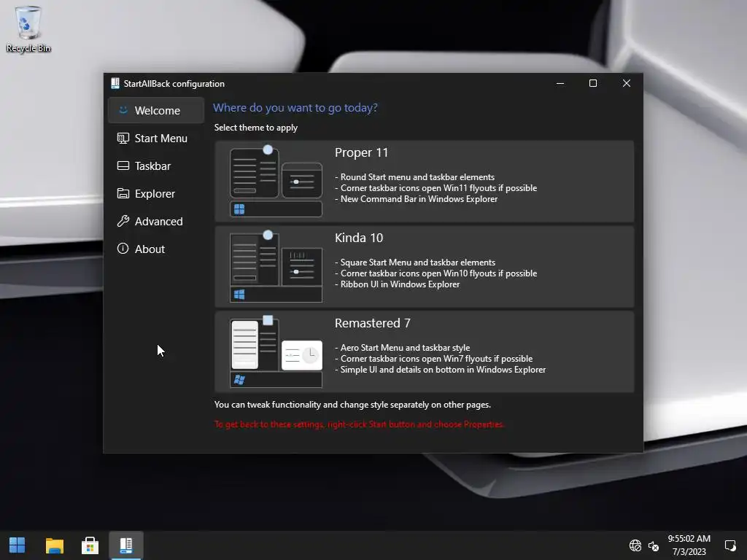747x560 pixels.
Task: Open the notification center icon
Action: coord(729,545)
